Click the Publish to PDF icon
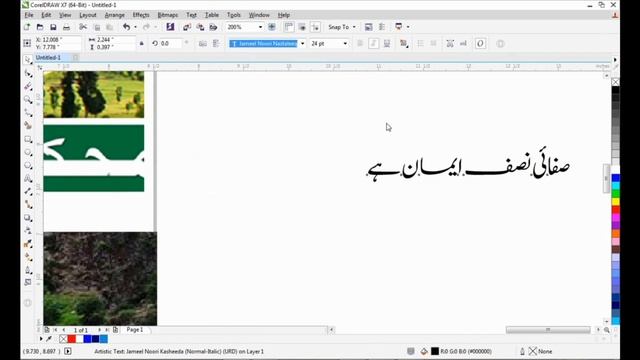Viewport: 640px width, 360px height. pos(213,27)
